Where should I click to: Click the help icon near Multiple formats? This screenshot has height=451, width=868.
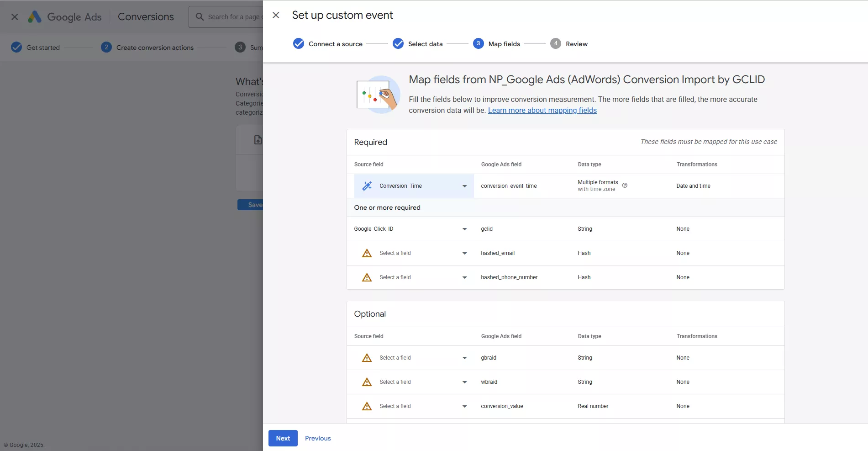(x=625, y=186)
